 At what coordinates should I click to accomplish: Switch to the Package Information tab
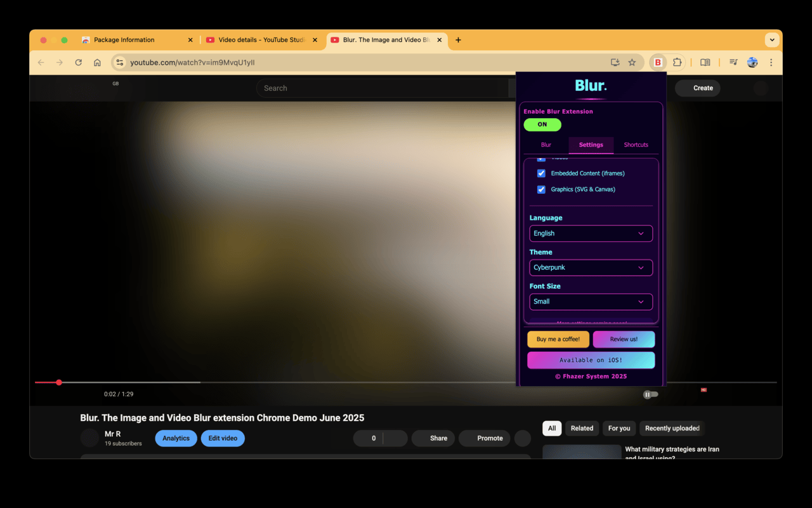pyautogui.click(x=136, y=40)
